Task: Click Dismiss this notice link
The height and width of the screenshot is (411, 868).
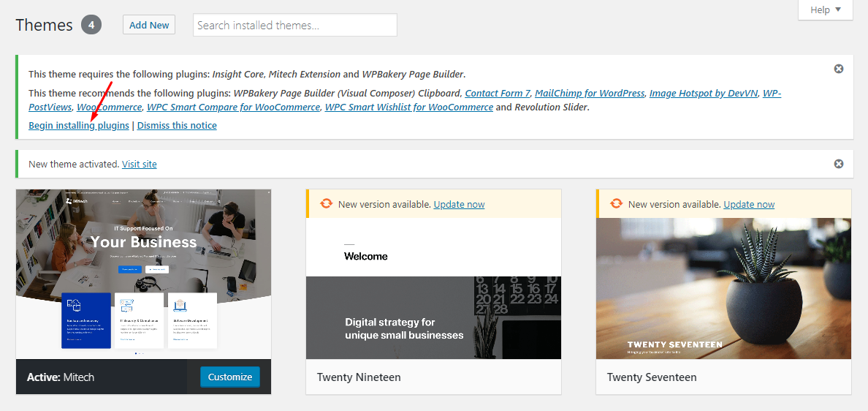Action: click(177, 125)
